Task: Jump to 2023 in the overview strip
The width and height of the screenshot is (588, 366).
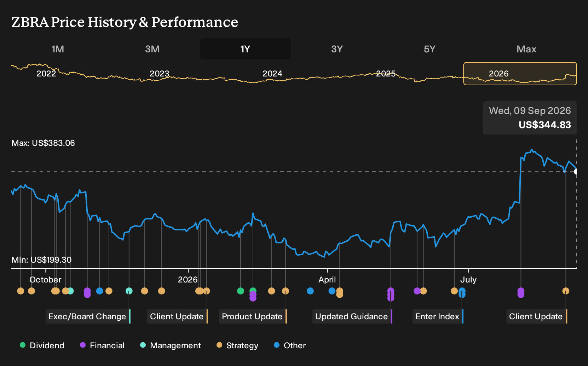Action: [159, 74]
